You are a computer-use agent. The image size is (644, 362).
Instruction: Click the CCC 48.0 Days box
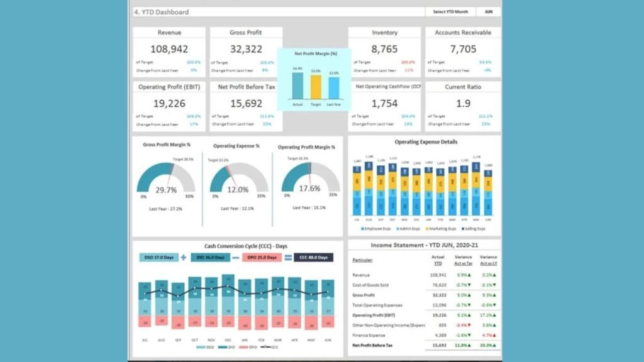click(313, 257)
